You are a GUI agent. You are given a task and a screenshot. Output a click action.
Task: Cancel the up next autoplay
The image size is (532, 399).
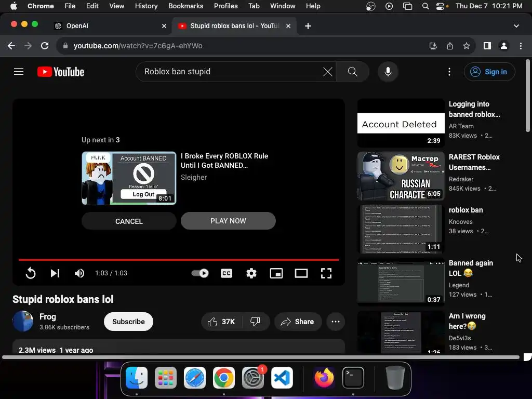click(x=129, y=221)
